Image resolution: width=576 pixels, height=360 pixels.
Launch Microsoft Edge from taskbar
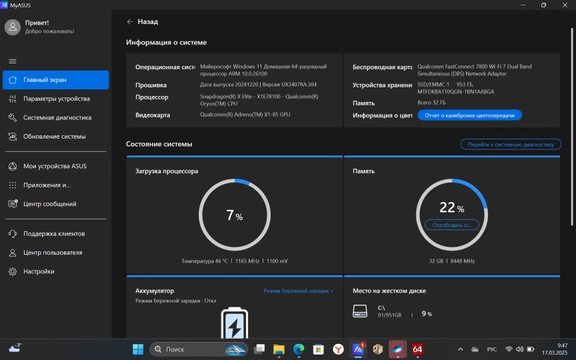point(299,349)
